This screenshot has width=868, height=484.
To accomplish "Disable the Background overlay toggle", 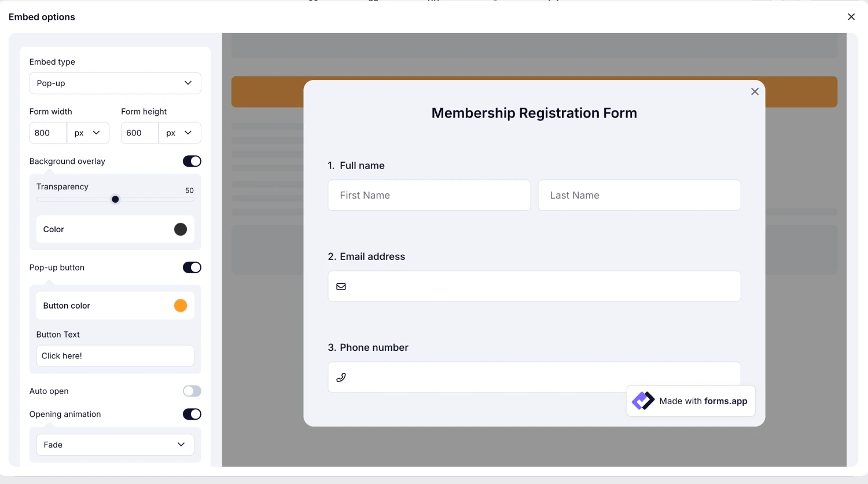I will coord(192,161).
